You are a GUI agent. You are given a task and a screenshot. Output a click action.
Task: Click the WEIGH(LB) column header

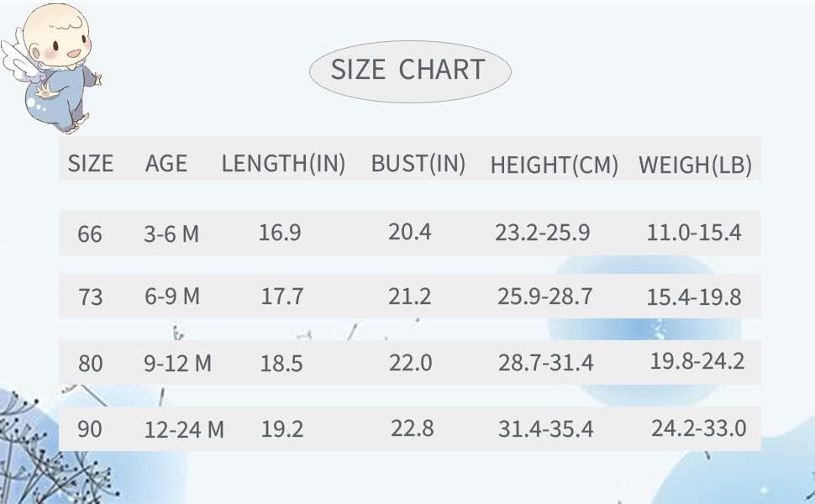tap(695, 165)
